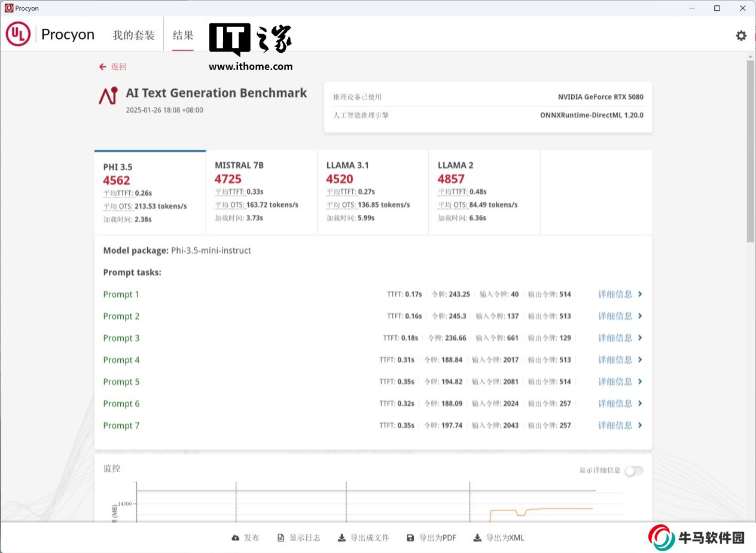Open settings via the gear icon

(741, 35)
